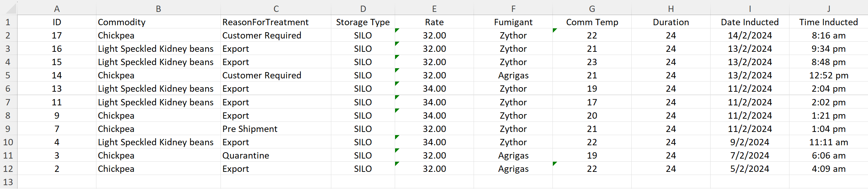Select the cell with date 9/2/2024
This screenshot has height=189, width=868.
750,142
